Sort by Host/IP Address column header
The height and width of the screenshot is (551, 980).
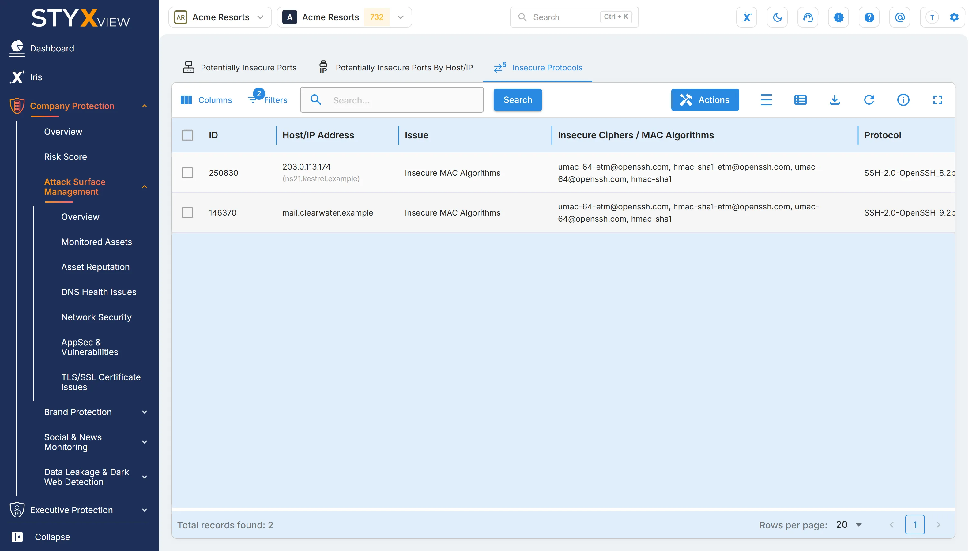[x=318, y=135]
